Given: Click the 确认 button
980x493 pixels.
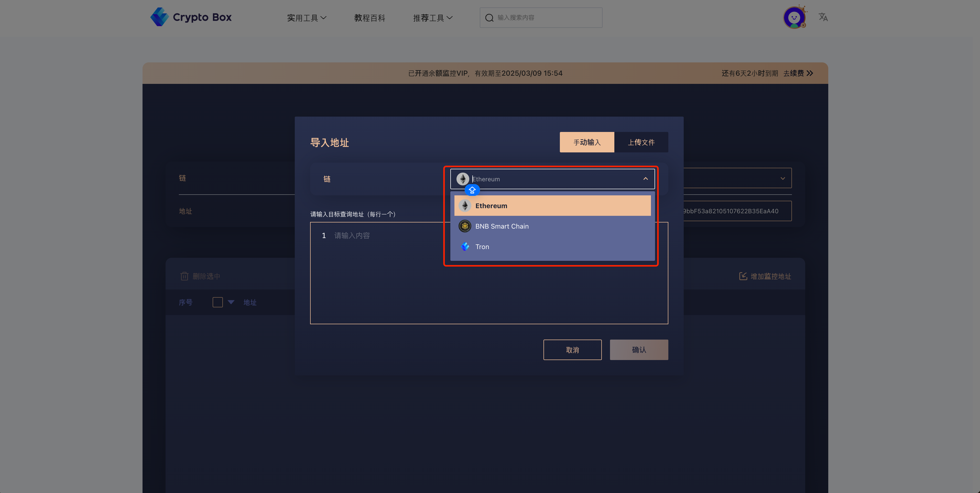Looking at the screenshot, I should [639, 350].
